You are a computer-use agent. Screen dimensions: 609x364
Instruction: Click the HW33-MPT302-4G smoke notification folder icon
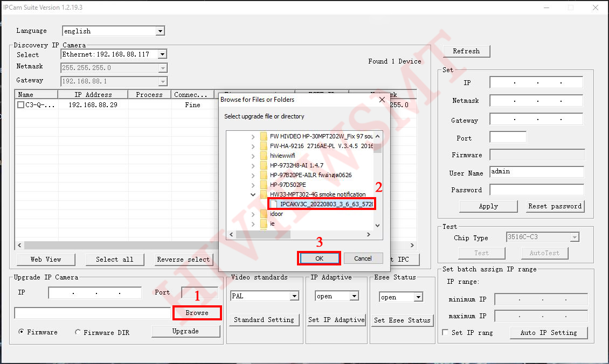coord(264,194)
